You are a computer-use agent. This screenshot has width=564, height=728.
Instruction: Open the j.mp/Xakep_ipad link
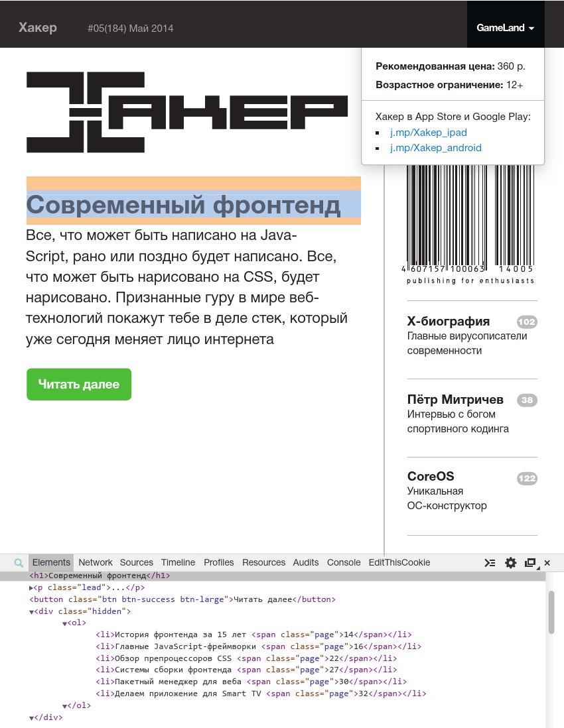tap(429, 133)
